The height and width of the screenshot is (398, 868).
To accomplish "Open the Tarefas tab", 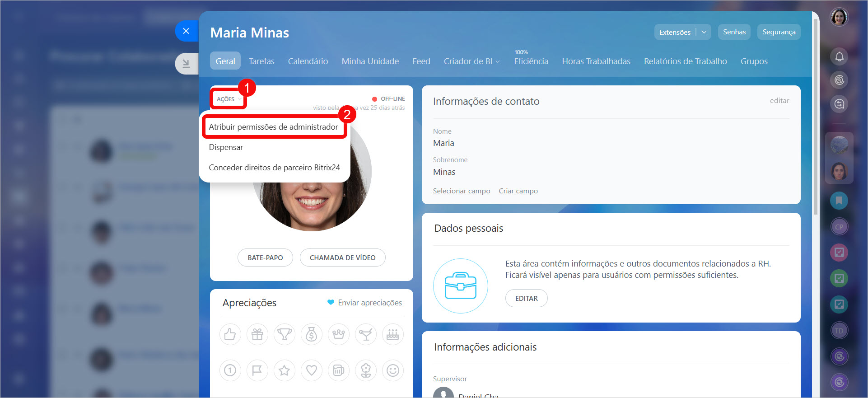I will [261, 61].
